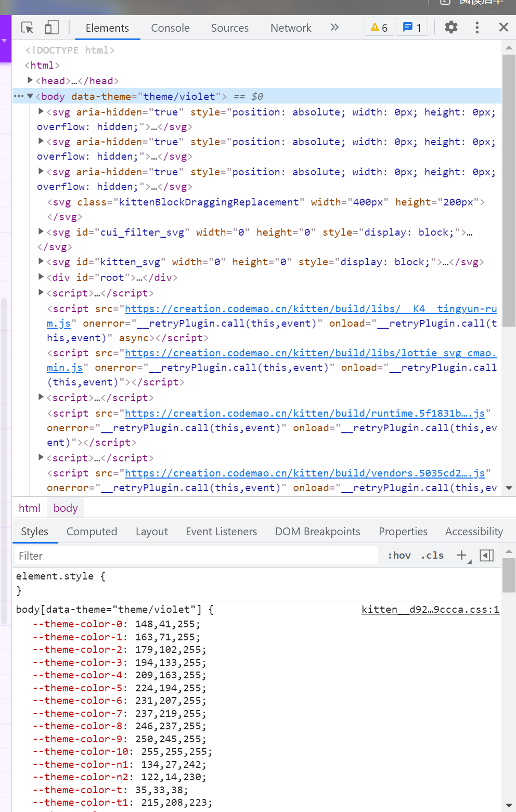Open the Layout sub-tab
This screenshot has height=812, width=516.
151,532
